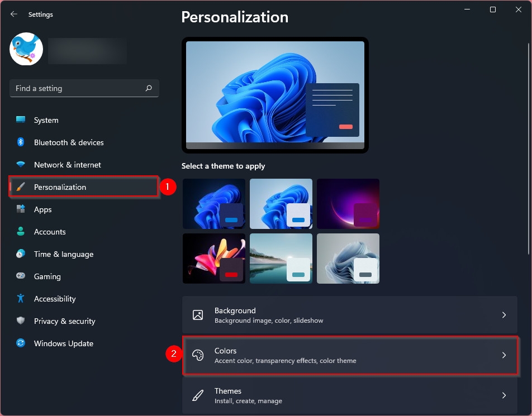Expand Themes row chevron
This screenshot has height=416, width=532.
pos(504,395)
